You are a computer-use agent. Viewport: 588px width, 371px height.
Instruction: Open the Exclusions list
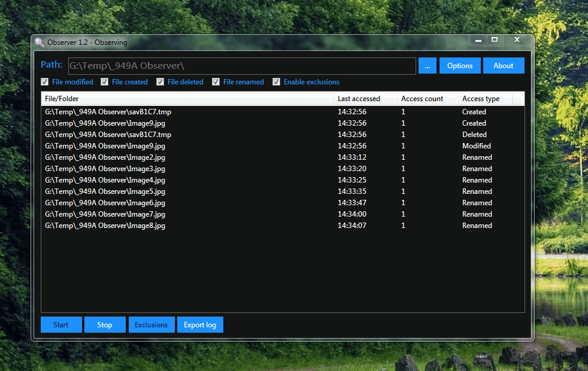151,324
